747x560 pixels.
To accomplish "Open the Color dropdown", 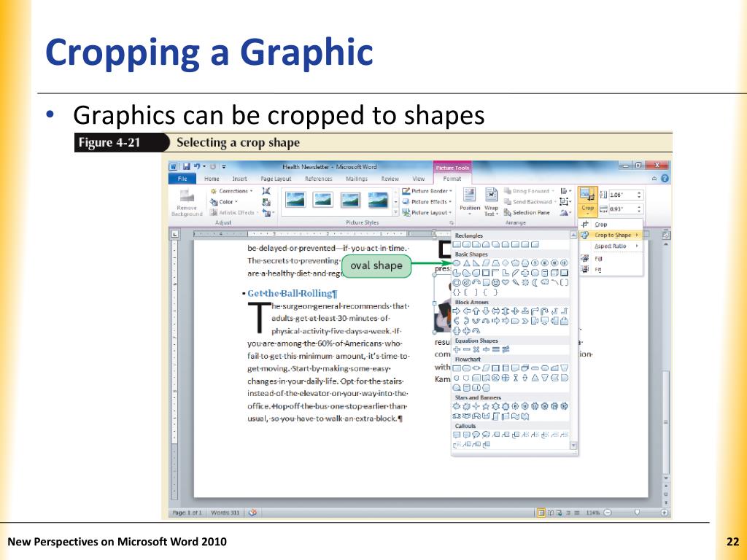I will (x=224, y=202).
